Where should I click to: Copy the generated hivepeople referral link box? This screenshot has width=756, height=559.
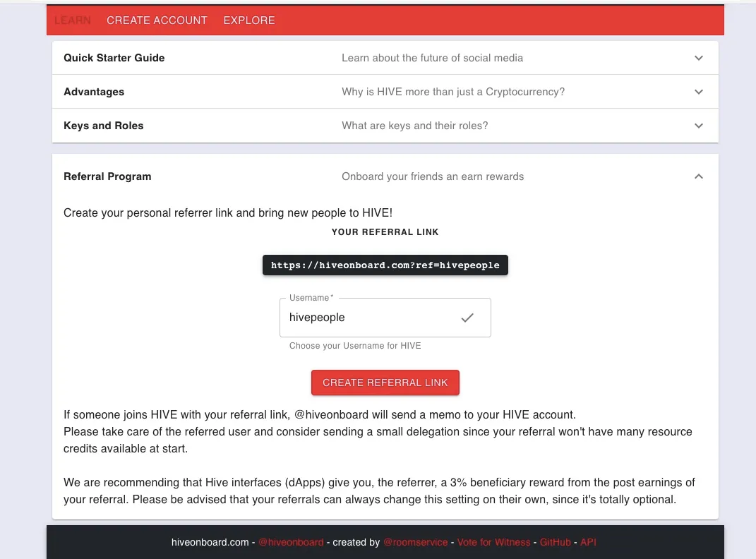(385, 265)
